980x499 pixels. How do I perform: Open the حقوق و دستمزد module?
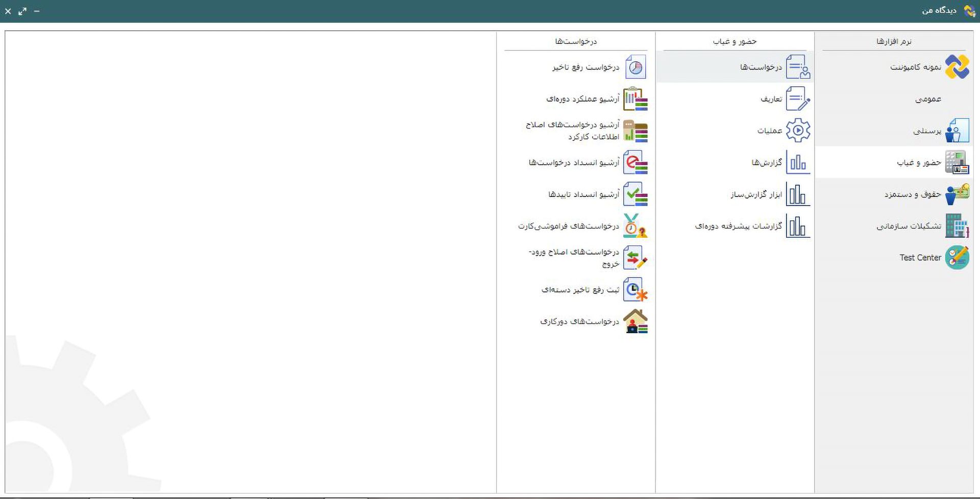(x=913, y=194)
